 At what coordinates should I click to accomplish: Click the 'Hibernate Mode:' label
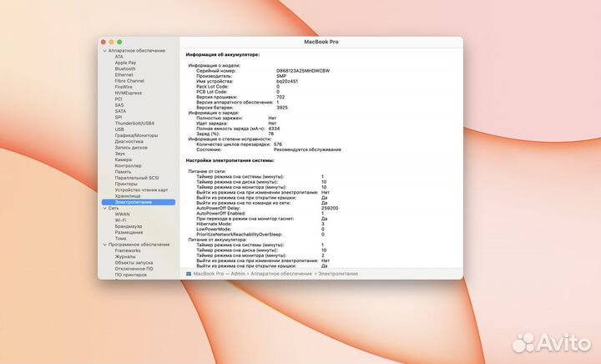pos(214,224)
